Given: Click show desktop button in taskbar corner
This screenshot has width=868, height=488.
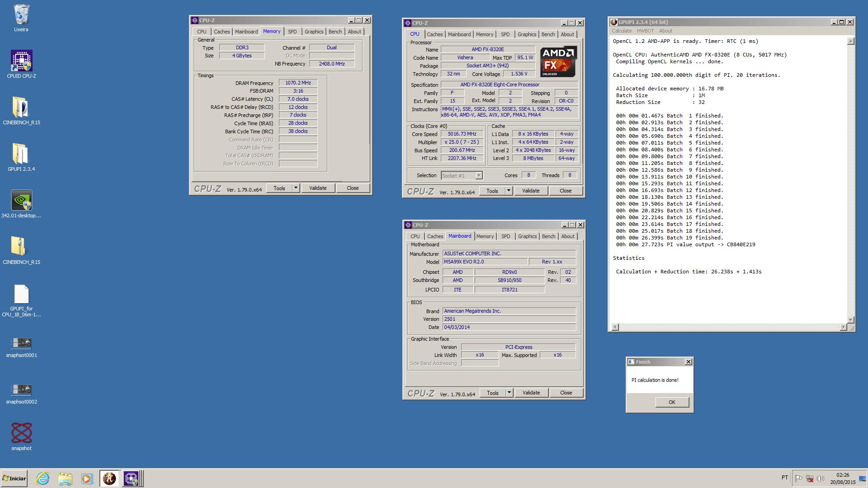Looking at the screenshot, I should click(863, 479).
